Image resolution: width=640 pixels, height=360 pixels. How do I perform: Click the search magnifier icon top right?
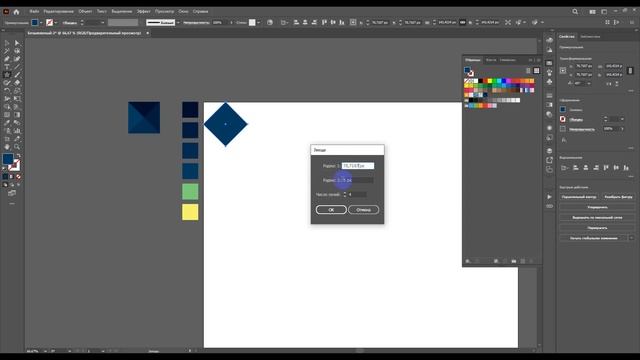pyautogui.click(x=575, y=11)
